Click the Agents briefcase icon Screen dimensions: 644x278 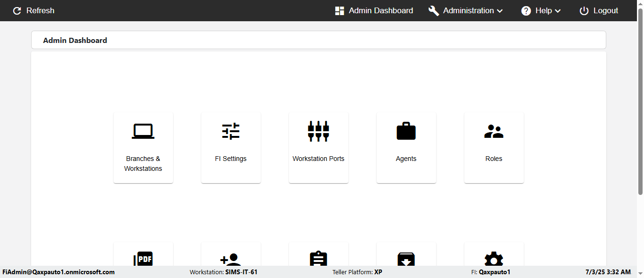pos(406,131)
